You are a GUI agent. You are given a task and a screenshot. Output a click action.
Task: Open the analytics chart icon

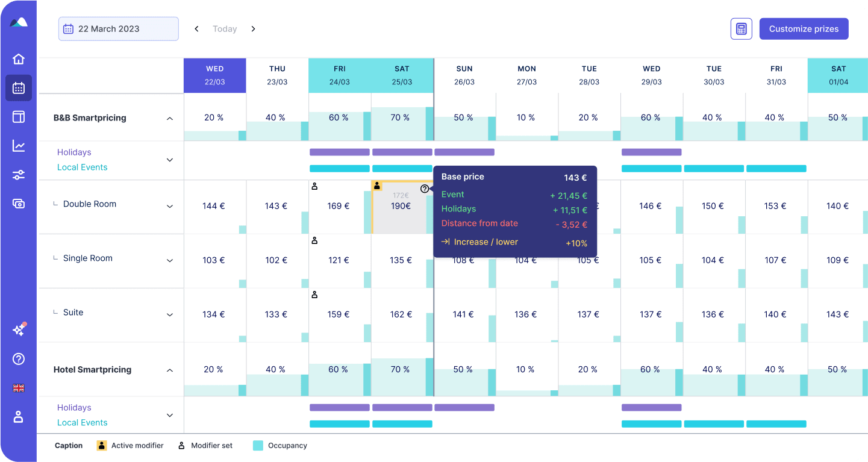coord(18,145)
